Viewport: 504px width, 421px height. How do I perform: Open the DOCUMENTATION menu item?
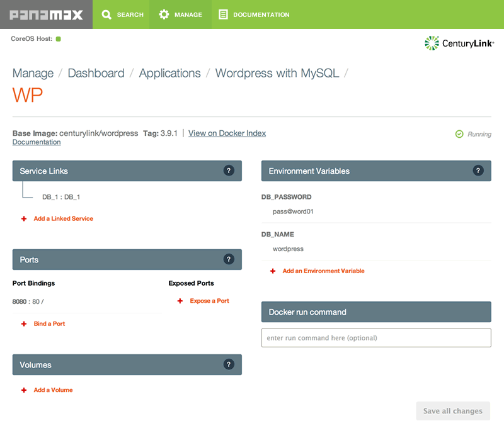254,14
